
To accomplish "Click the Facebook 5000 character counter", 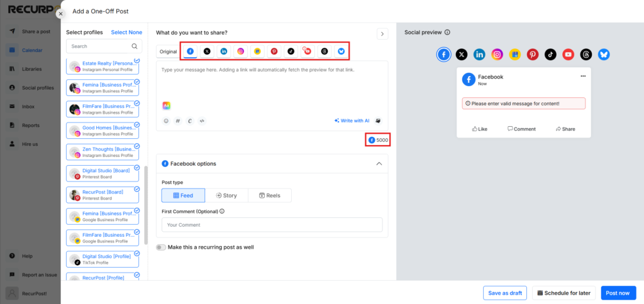I will [x=378, y=140].
